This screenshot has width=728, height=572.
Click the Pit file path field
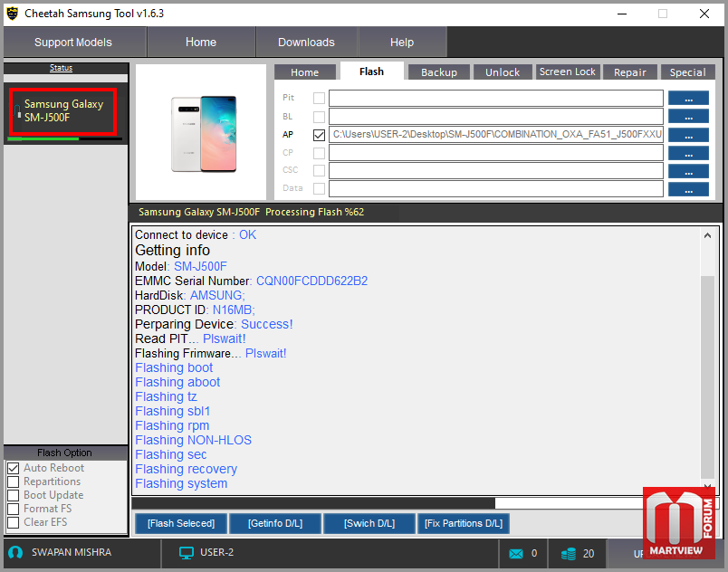pyautogui.click(x=496, y=99)
